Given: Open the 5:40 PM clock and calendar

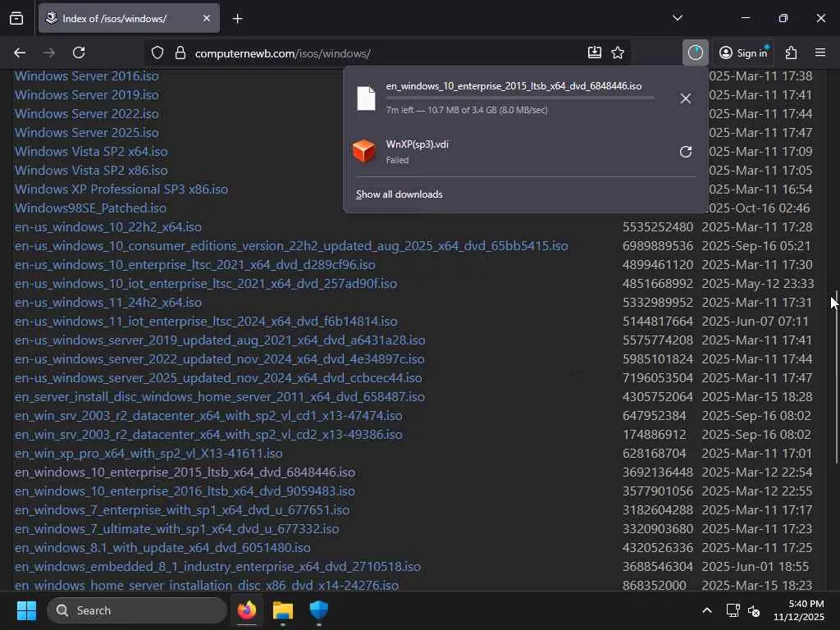Looking at the screenshot, I should click(799, 610).
